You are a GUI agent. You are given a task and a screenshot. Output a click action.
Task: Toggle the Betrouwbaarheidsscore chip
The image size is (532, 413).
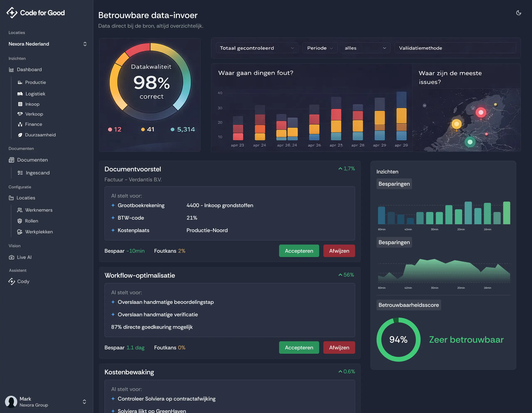point(409,305)
